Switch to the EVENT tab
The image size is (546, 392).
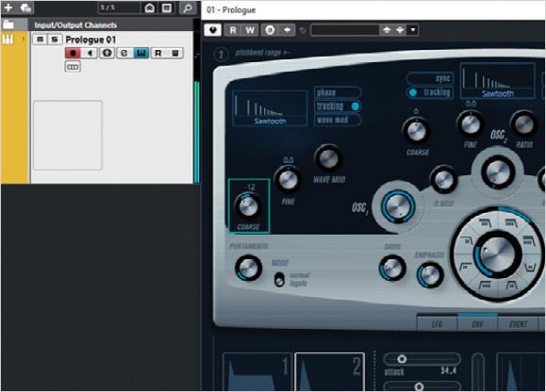(518, 324)
